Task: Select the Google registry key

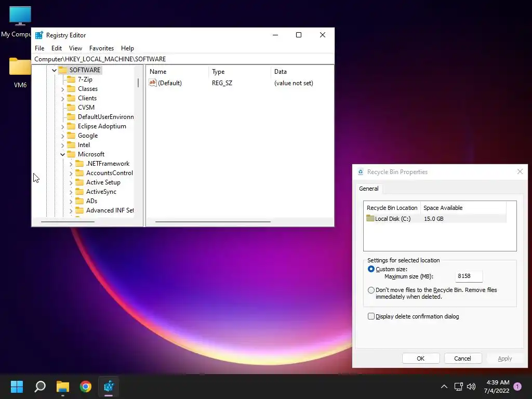Action: [x=87, y=136]
